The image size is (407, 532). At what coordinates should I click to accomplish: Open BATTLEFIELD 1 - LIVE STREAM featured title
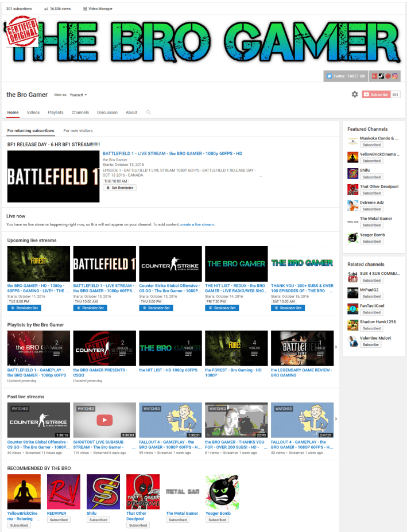[172, 154]
